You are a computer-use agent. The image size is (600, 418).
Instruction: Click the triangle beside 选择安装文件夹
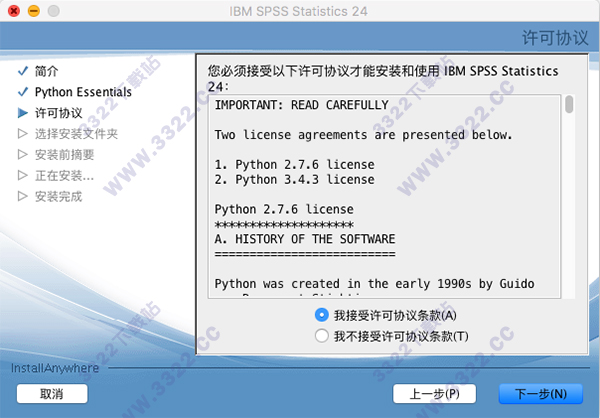click(x=23, y=134)
